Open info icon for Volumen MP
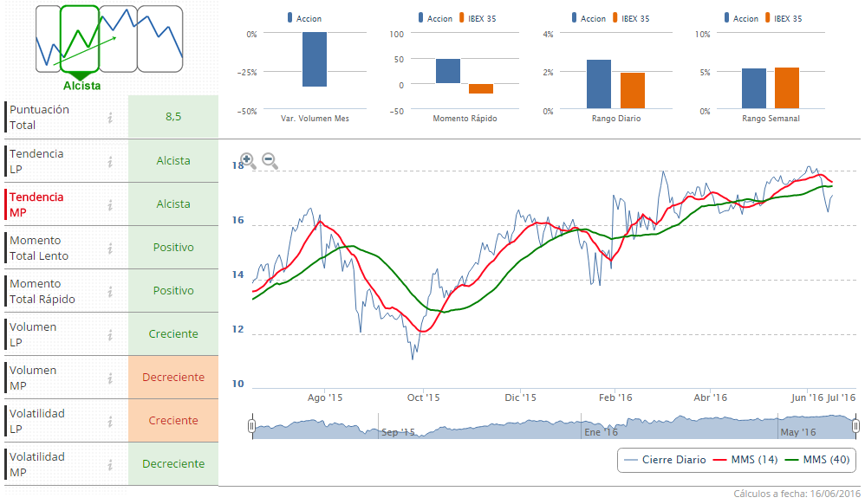 (110, 378)
